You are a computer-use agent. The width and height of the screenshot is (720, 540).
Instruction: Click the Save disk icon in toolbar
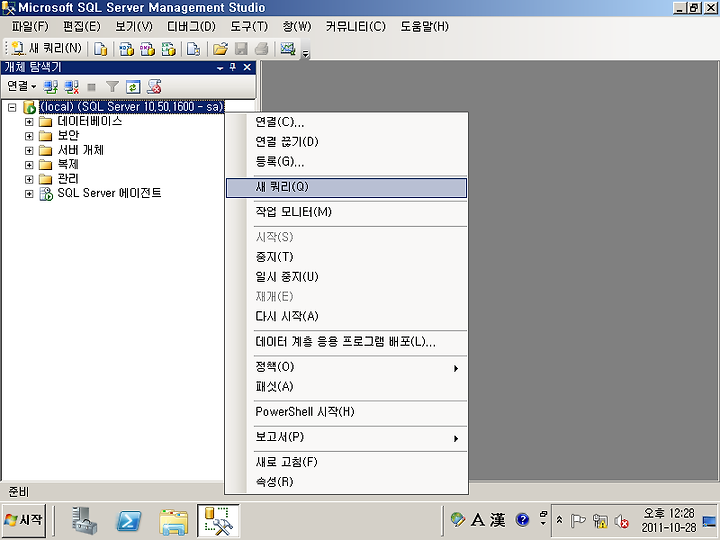click(x=241, y=49)
